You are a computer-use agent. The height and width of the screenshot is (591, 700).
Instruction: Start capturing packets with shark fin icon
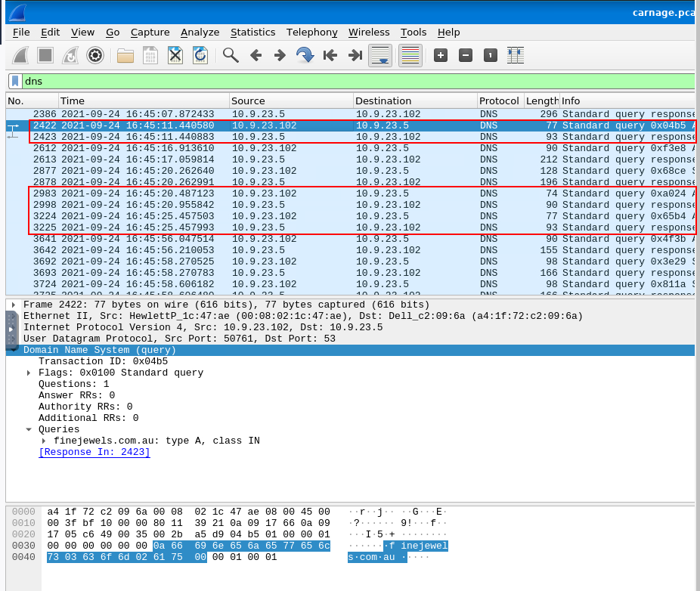pos(21,55)
